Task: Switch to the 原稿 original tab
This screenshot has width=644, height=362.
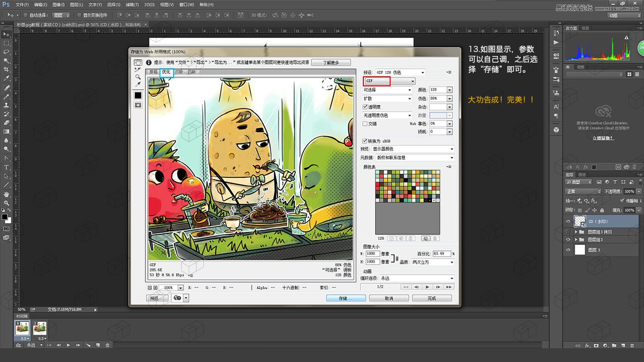Action: pos(153,72)
